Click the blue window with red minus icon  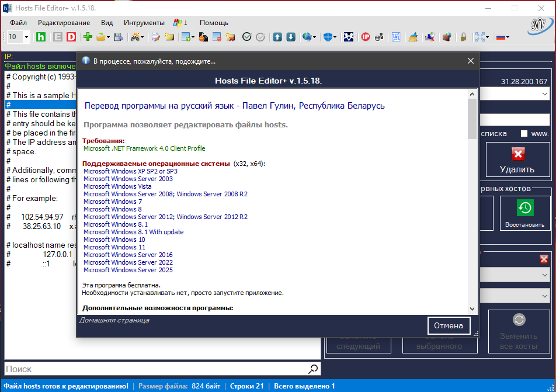click(217, 37)
